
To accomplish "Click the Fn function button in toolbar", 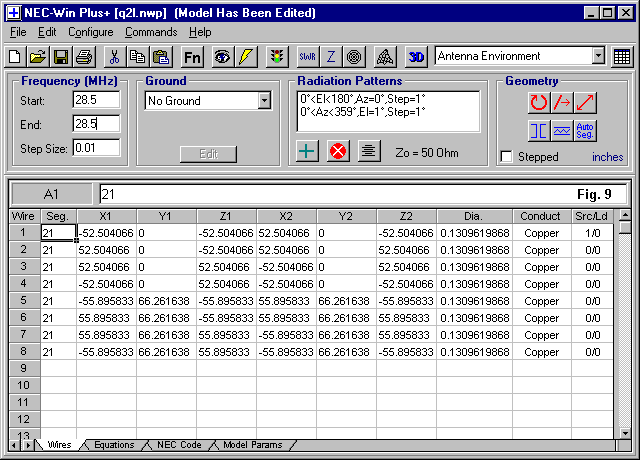I will click(192, 57).
